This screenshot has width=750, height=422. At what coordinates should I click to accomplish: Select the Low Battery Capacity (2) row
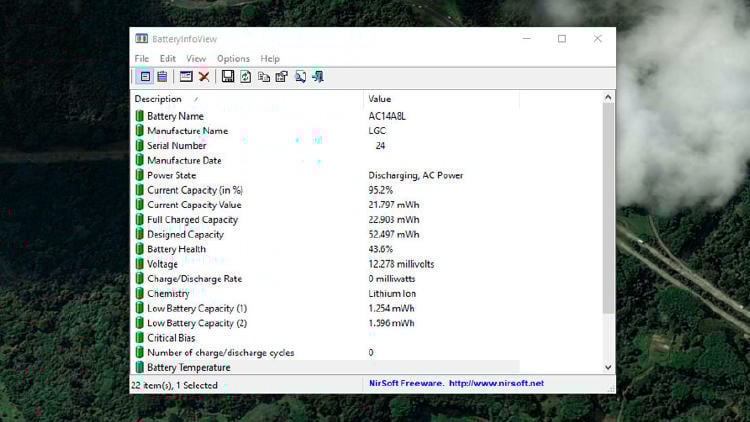click(325, 323)
